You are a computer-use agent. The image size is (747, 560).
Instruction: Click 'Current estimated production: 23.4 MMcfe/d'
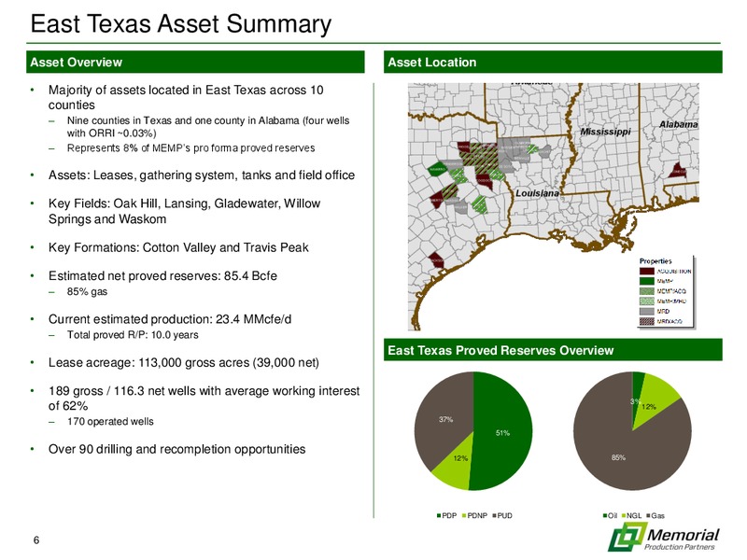point(170,318)
